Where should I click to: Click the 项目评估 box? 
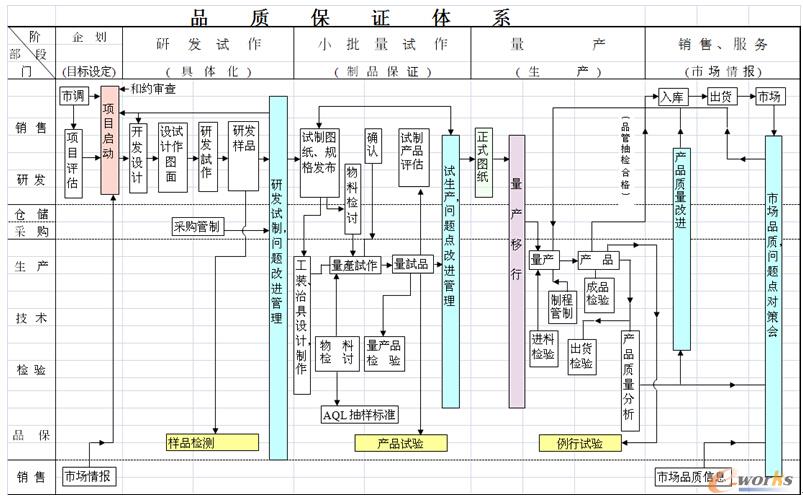pos(72,163)
